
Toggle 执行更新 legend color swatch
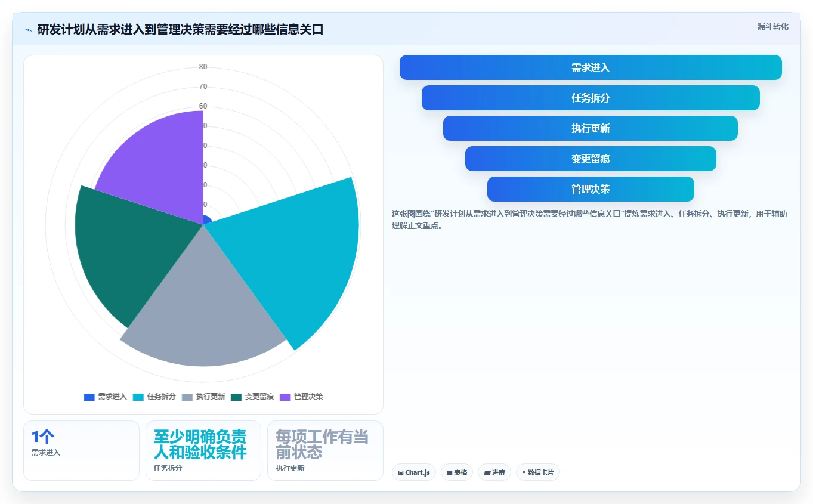click(x=187, y=397)
